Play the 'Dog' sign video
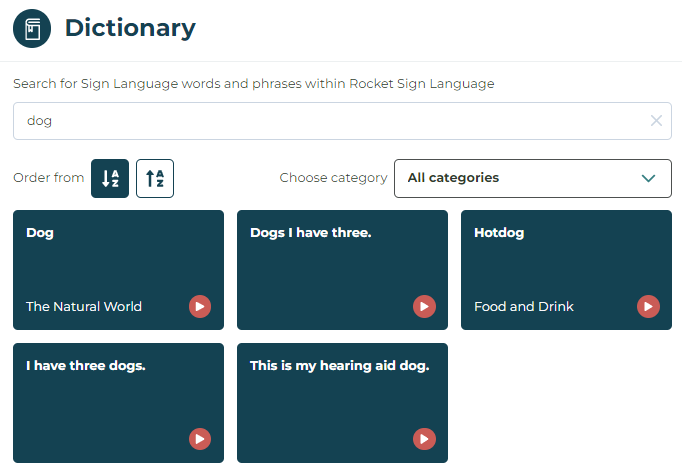682x476 pixels. (x=200, y=306)
